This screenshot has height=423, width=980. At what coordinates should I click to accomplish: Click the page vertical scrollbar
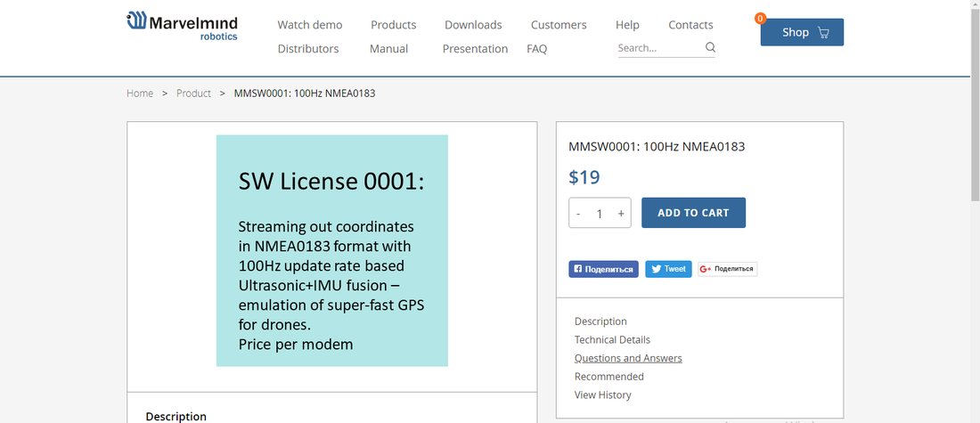(975, 211)
